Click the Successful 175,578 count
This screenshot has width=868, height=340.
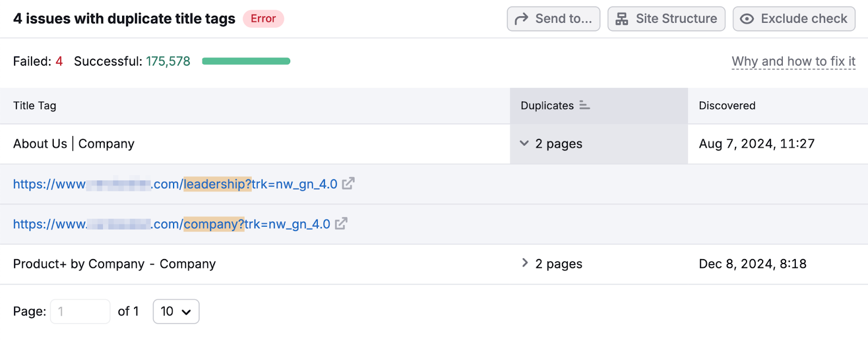pos(168,61)
